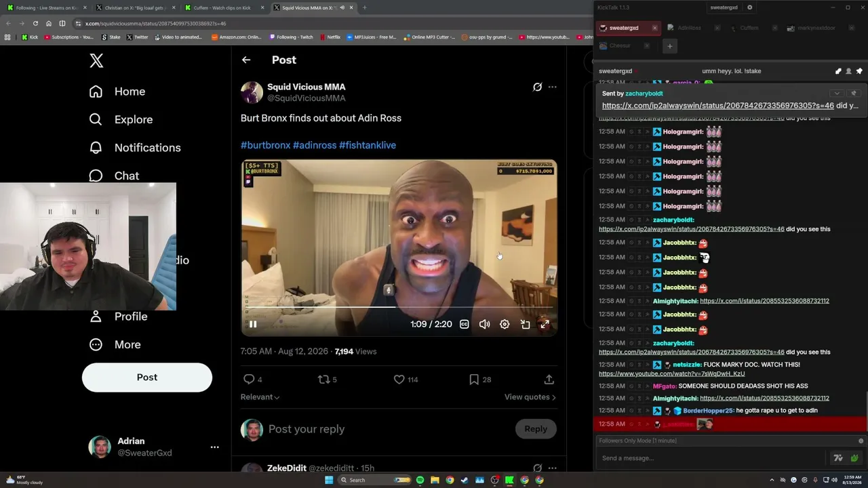This screenshot has height=488, width=868.
Task: Pause the video
Action: 252,324
